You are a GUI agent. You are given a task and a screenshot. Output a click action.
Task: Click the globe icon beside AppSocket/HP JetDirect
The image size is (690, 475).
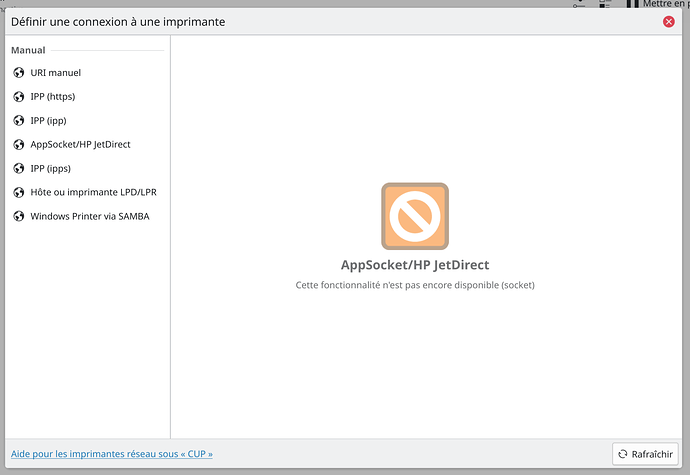tap(18, 144)
